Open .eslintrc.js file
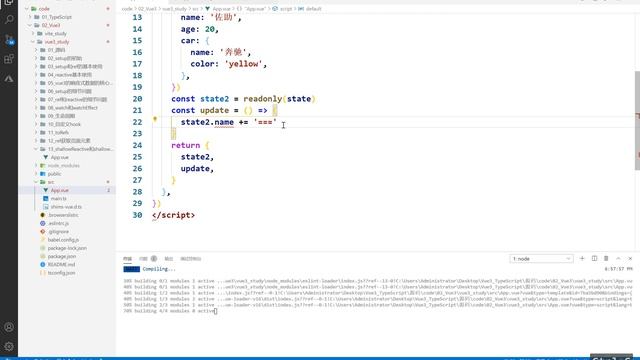The image size is (640, 360). 58,223
